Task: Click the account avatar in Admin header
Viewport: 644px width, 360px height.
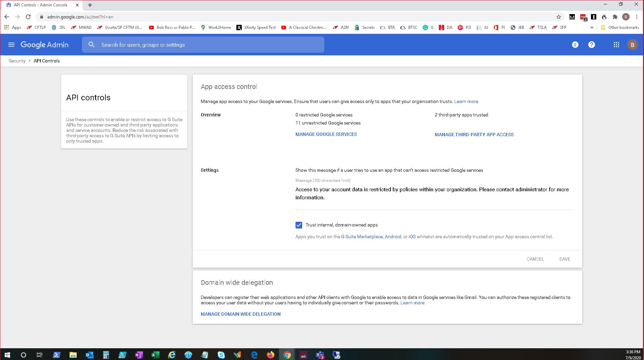Action: point(632,44)
